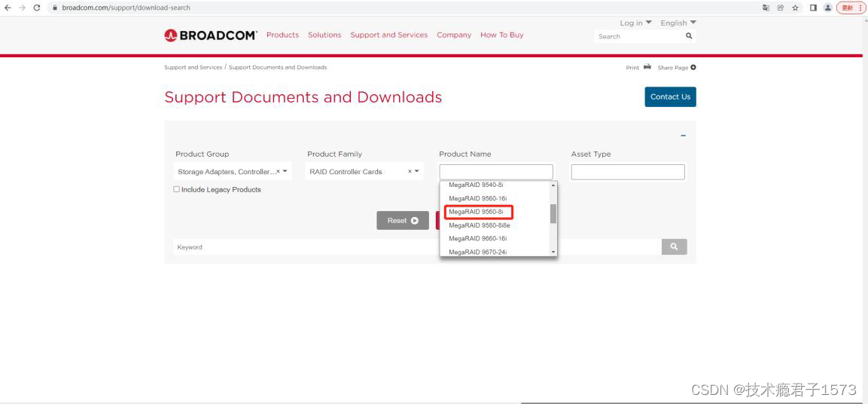Open the Product Group dropdown arrow
Screen dimensions: 868x404
[285, 172]
